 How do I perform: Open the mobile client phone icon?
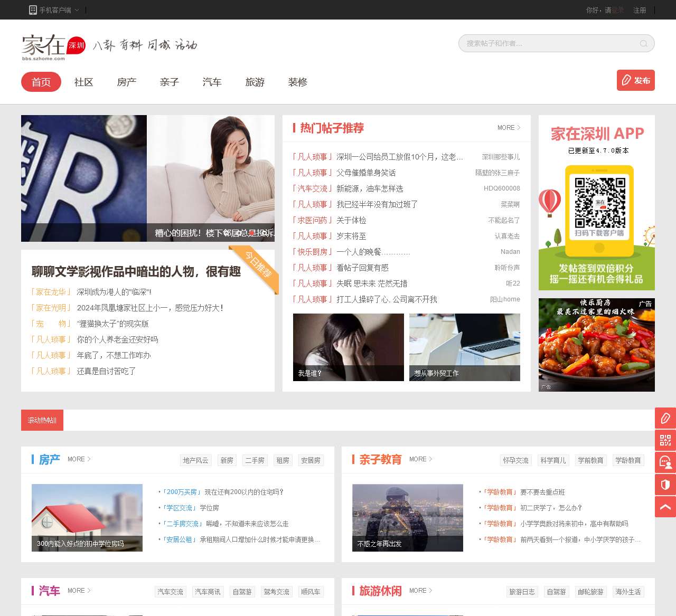(33, 10)
